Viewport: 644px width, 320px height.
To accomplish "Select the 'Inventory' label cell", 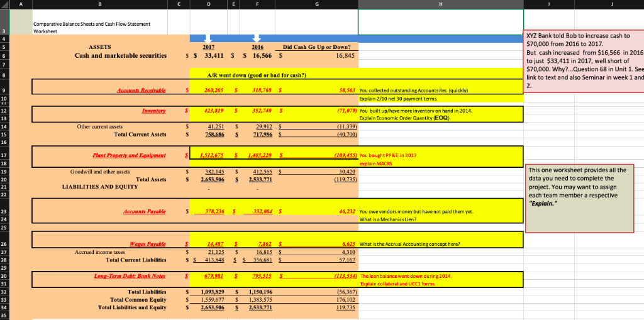I will coord(153,111).
